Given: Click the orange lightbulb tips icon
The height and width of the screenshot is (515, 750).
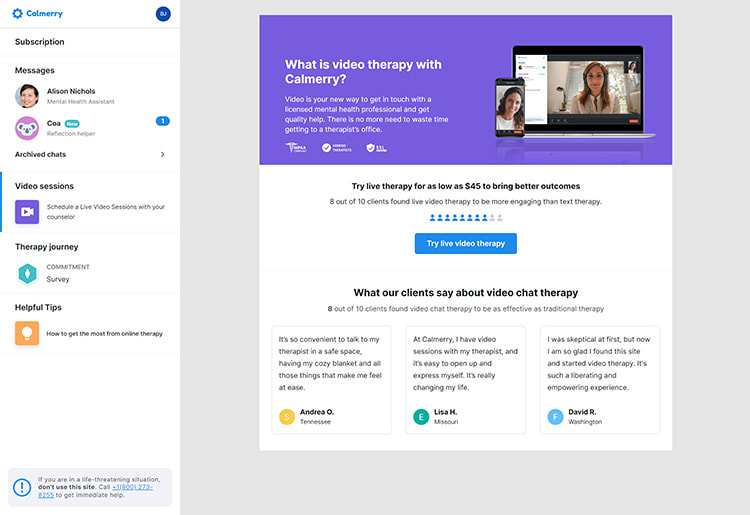Looking at the screenshot, I should [x=27, y=333].
